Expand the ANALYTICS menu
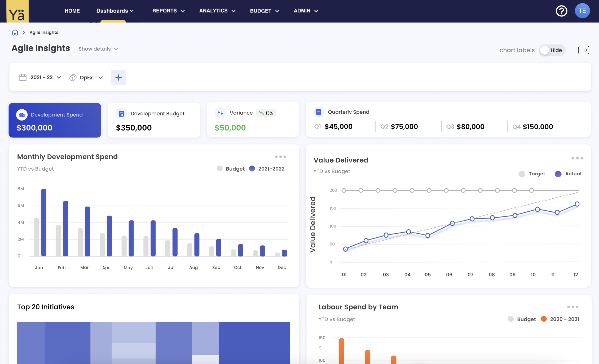Screen dimensions: 599x364 tap(217, 11)
